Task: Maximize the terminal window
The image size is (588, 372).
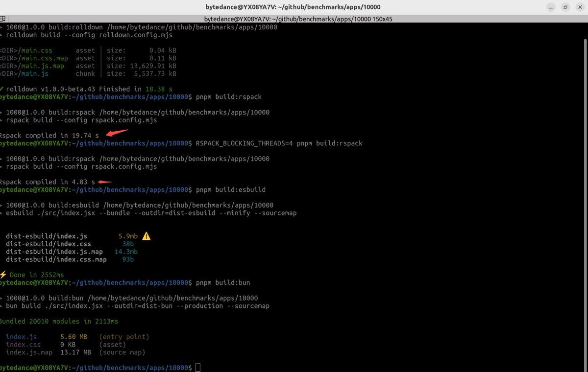Action: pos(565,7)
